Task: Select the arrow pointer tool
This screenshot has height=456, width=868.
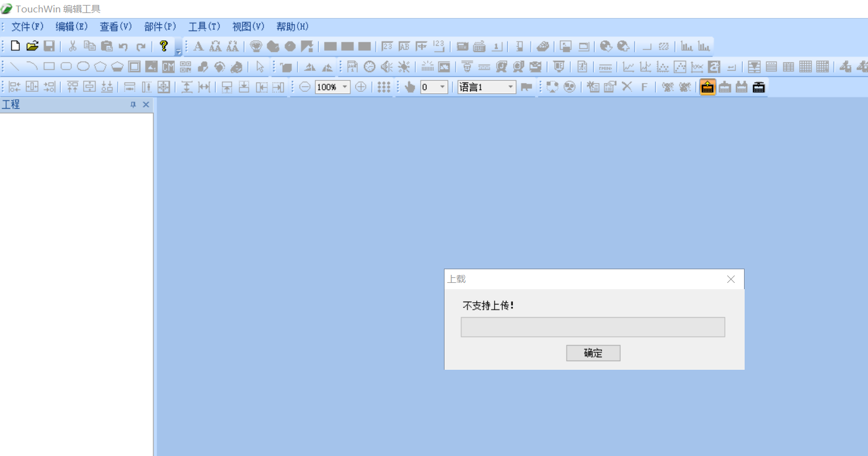Action: coord(260,67)
